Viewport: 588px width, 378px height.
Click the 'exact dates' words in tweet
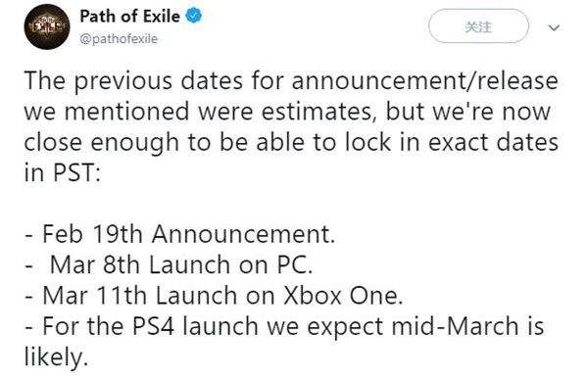point(493,143)
